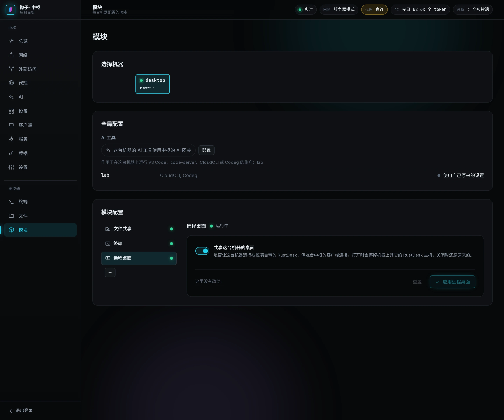Select the 远程桌面 module entry
Viewport: 504px width, 420px height.
139,258
